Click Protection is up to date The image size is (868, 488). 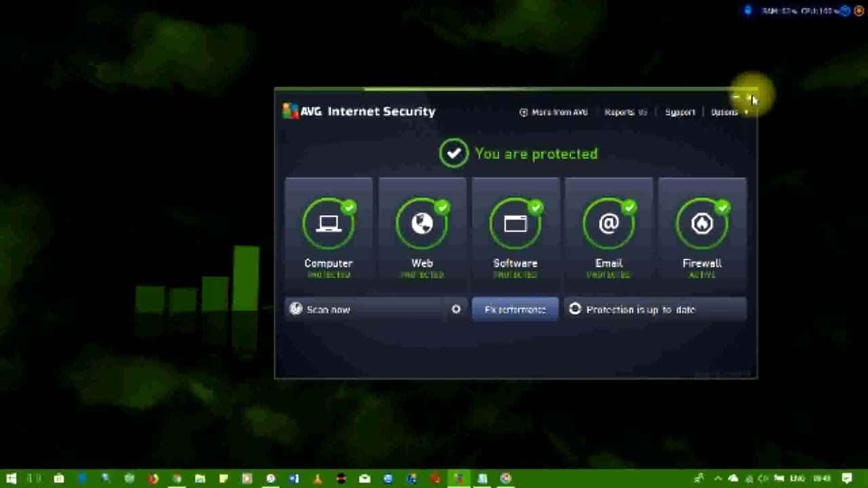[x=655, y=309]
